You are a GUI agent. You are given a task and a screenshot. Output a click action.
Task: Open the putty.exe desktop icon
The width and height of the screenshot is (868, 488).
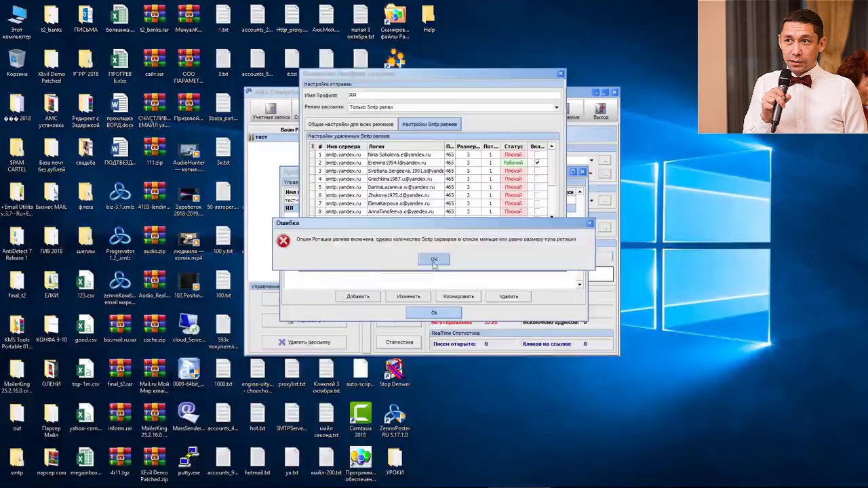[x=189, y=461]
